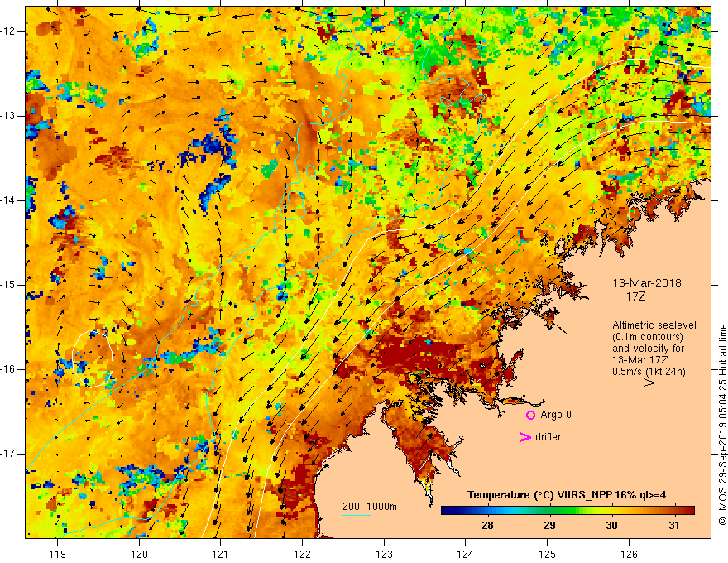This screenshot has height=563, width=728.
Task: Click the latitude -16 axis label
Action: click(x=8, y=369)
